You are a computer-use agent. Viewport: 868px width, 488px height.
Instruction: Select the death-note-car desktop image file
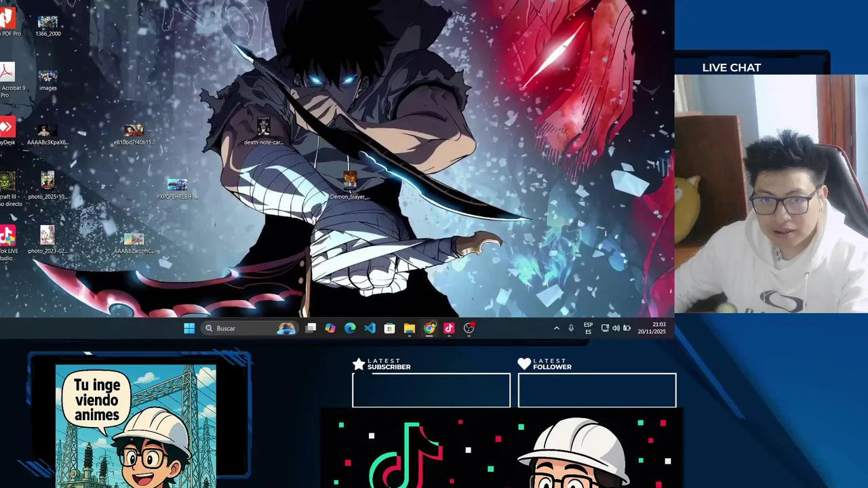point(263,131)
